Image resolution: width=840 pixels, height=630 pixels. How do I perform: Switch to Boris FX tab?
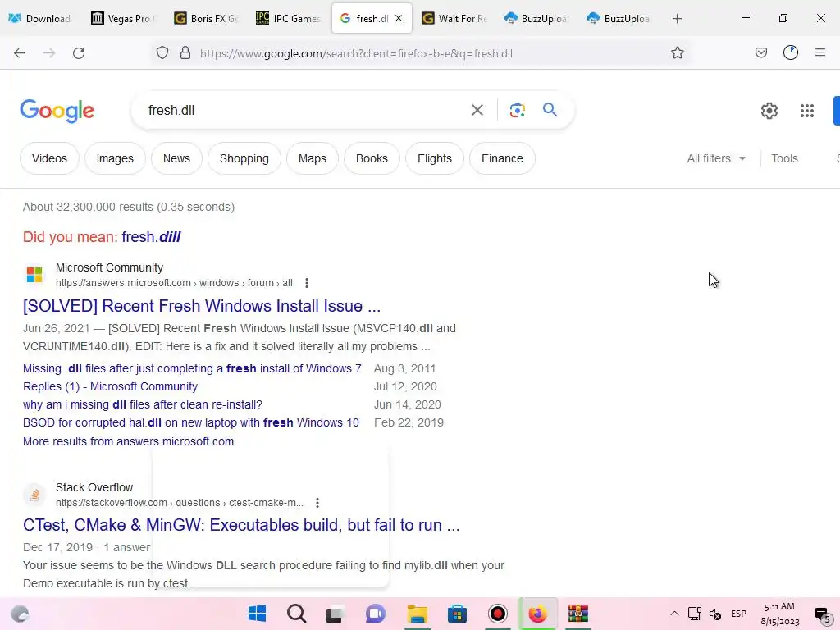coord(206,18)
